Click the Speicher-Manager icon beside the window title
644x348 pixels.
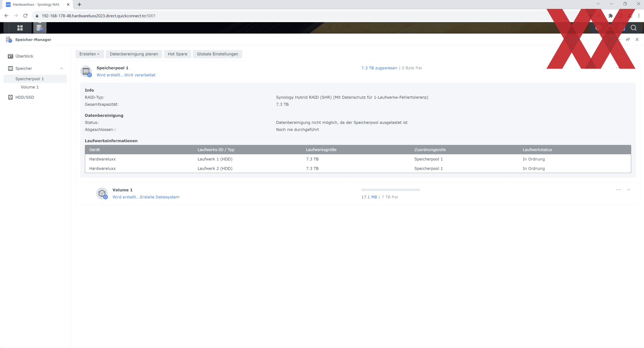pos(9,40)
